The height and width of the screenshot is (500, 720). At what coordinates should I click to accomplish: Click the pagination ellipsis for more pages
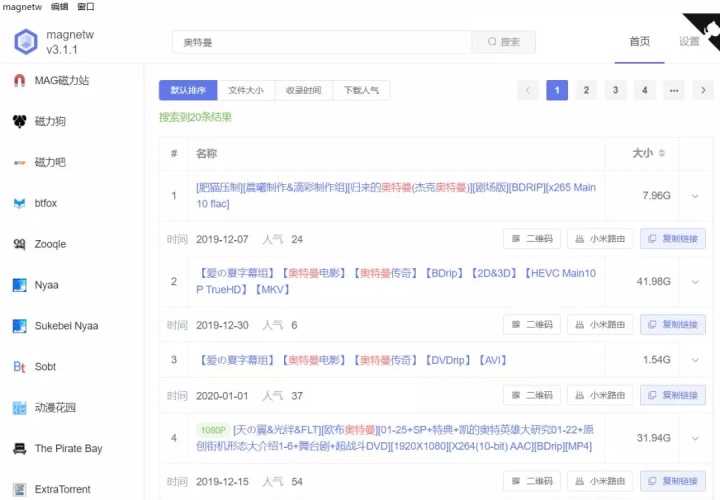coord(674,90)
